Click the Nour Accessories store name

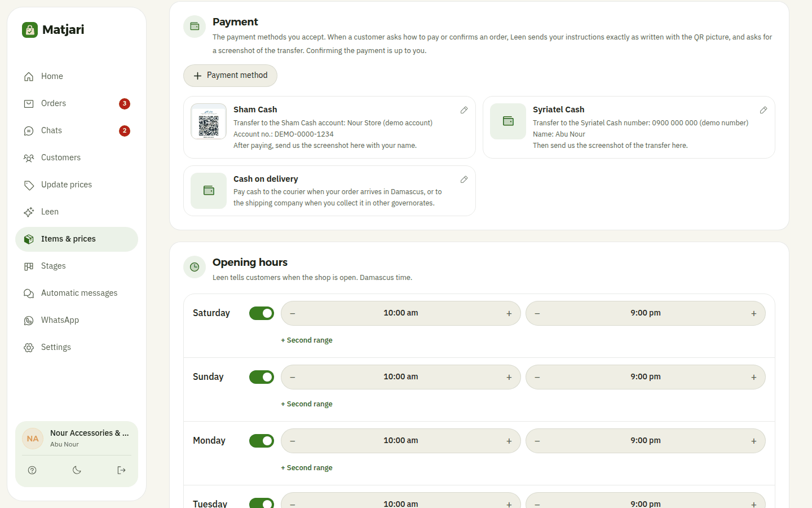click(90, 433)
